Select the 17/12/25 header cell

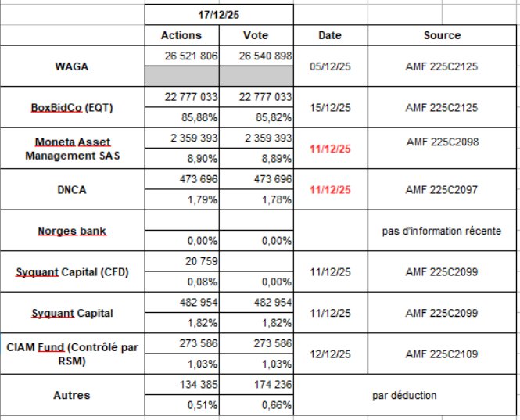tap(219, 14)
